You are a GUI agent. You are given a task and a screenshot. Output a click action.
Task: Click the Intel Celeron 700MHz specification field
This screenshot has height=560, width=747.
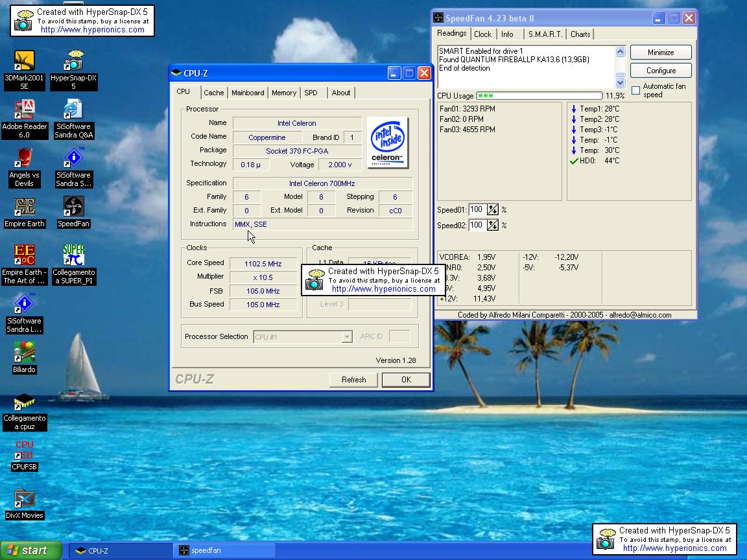click(322, 183)
